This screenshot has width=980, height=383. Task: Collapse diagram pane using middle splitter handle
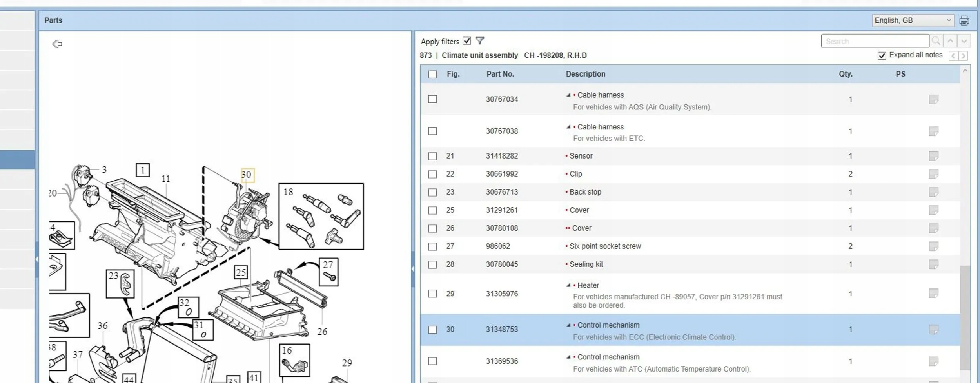(413, 269)
